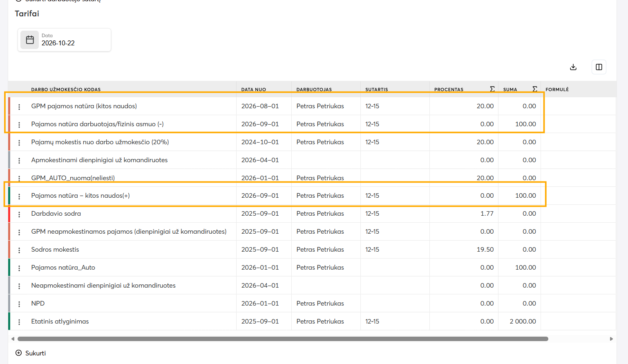Open the column layout chooser icon
Image resolution: width=628 pixels, height=364 pixels.
pyautogui.click(x=599, y=67)
